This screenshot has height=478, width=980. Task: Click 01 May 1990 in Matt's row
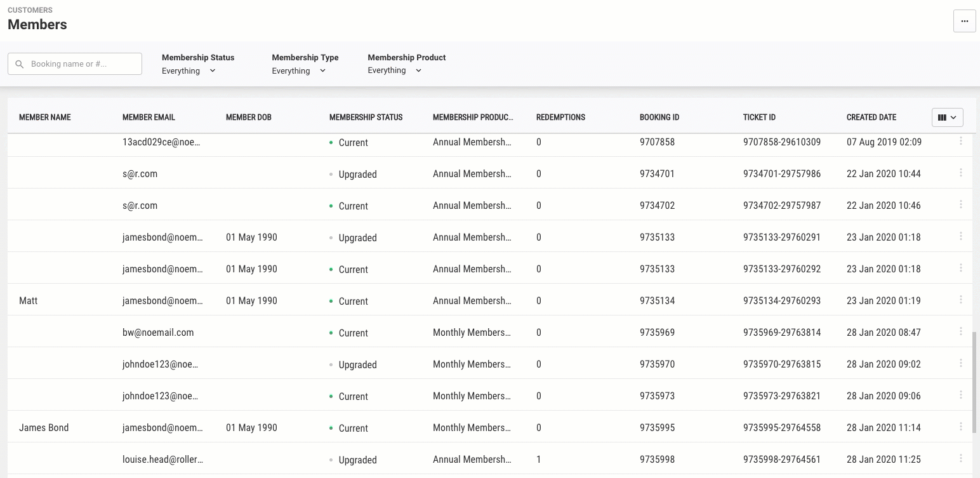[251, 301]
